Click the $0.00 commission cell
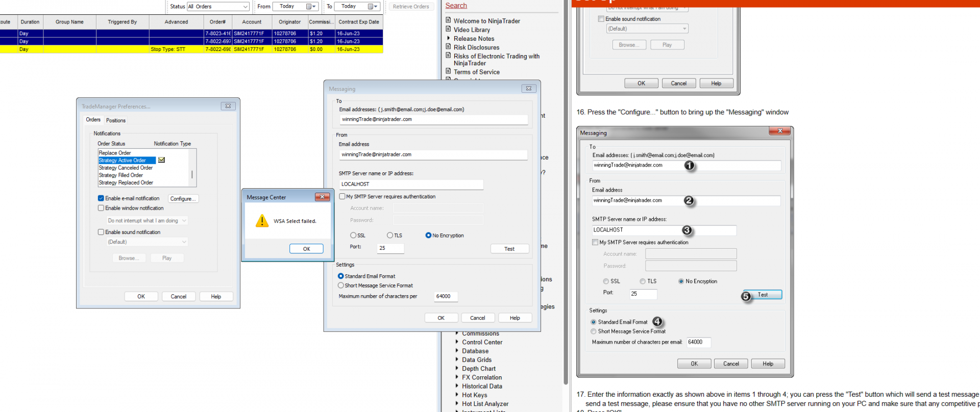 coord(322,49)
